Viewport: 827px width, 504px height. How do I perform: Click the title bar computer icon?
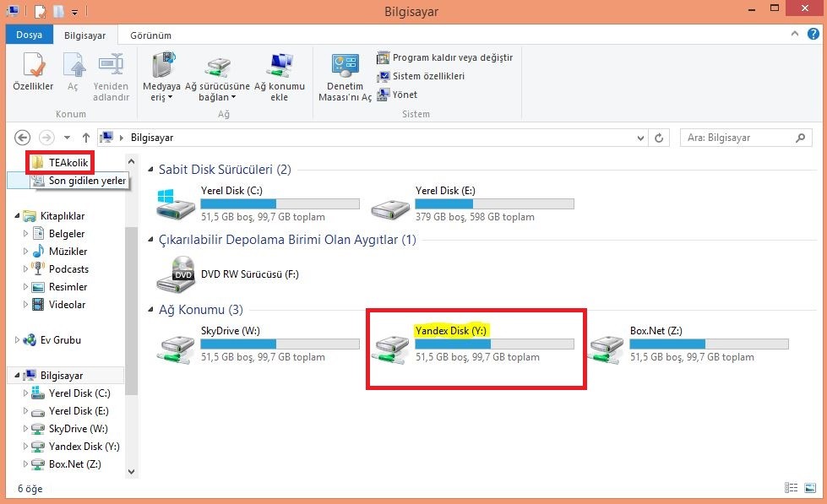pos(13,11)
